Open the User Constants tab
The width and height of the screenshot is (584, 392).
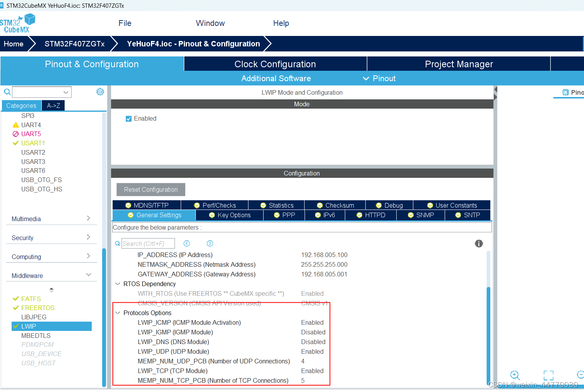(x=452, y=205)
